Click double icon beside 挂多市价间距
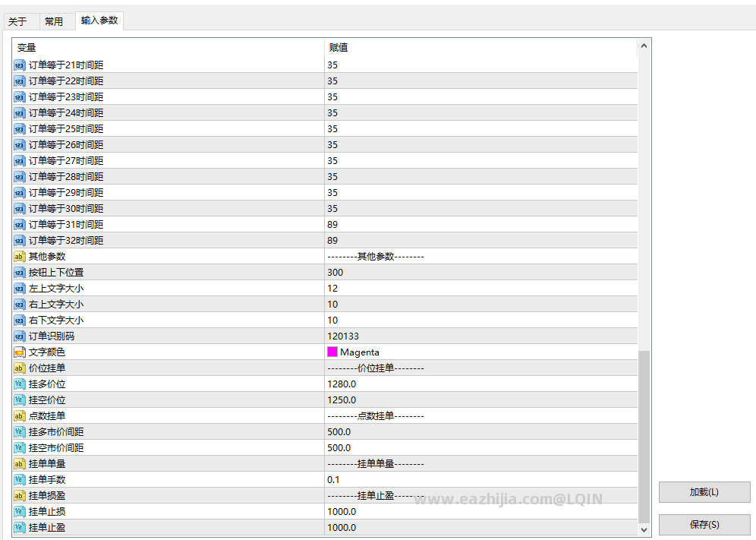This screenshot has width=756, height=540. click(19, 431)
